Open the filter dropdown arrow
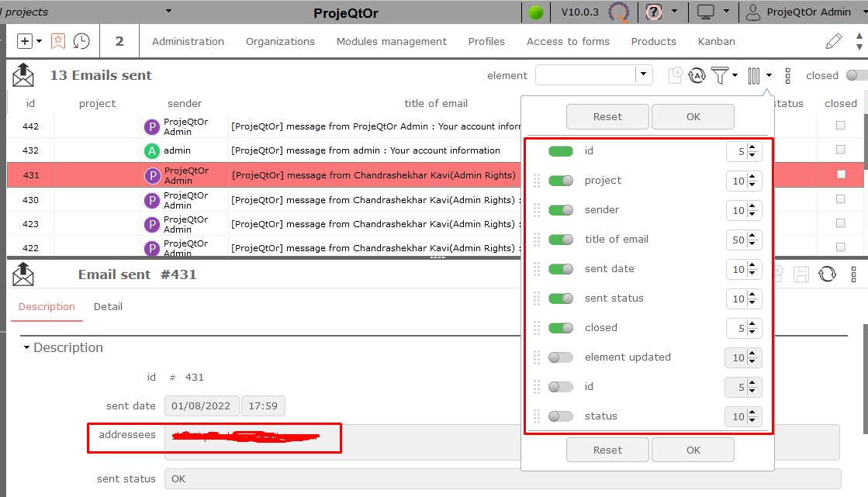868x497 pixels. pos(735,75)
